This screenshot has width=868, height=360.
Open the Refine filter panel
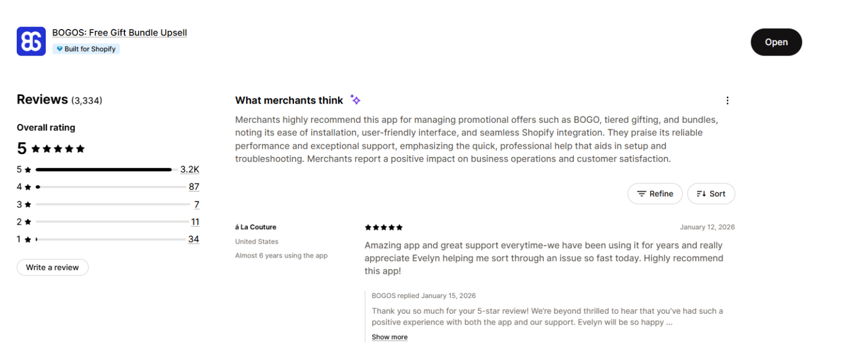[x=655, y=193]
